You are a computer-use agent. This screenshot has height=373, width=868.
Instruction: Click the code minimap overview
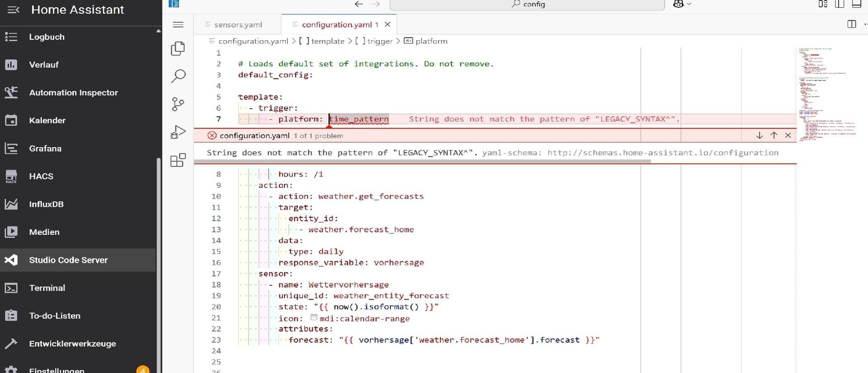pos(826,94)
